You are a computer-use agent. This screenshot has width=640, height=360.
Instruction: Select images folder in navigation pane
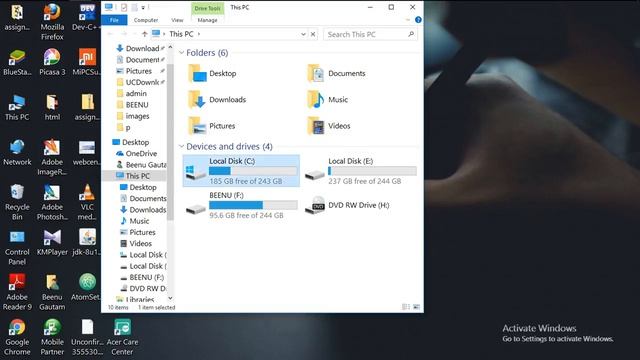point(133,116)
